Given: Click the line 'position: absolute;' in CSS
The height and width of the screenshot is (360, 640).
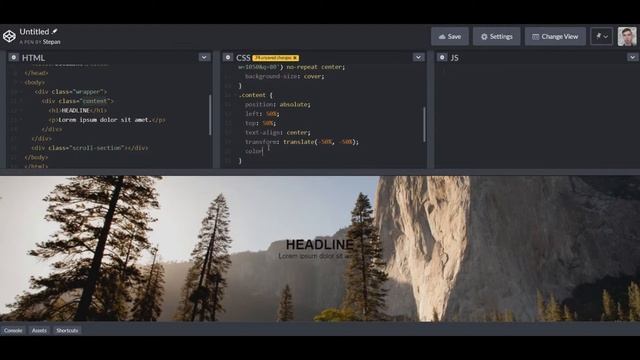Looking at the screenshot, I should click(x=278, y=104).
